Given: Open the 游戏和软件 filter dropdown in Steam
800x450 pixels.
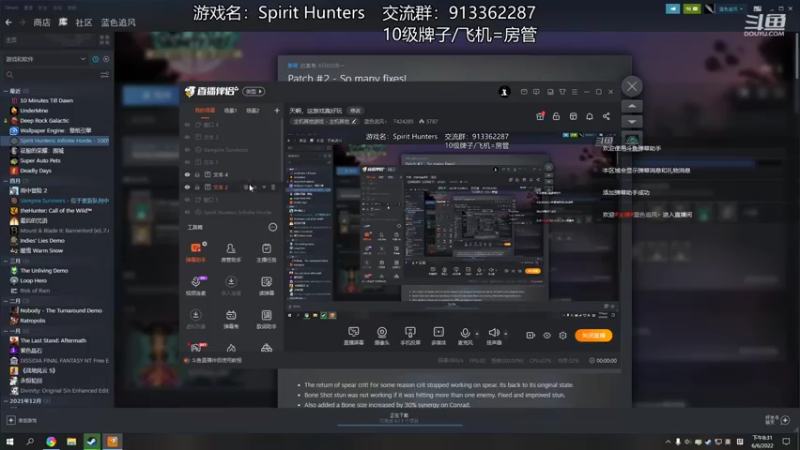Looking at the screenshot, I should pos(45,59).
